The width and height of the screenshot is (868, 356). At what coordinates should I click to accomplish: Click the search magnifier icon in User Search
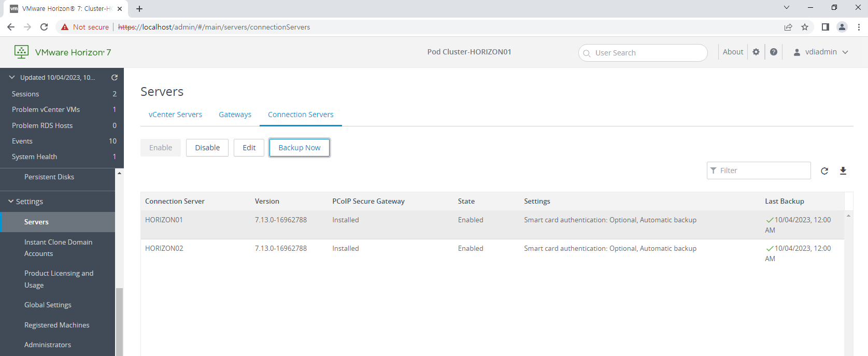[587, 53]
